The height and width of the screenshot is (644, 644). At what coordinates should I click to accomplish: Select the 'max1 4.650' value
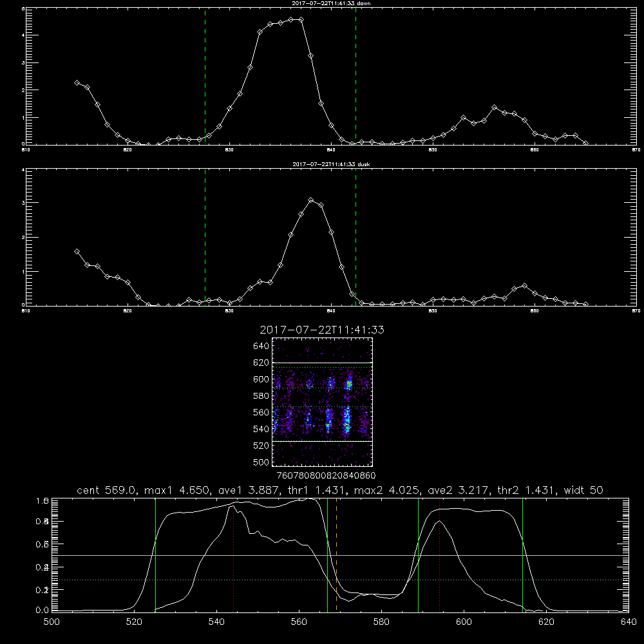(178, 490)
